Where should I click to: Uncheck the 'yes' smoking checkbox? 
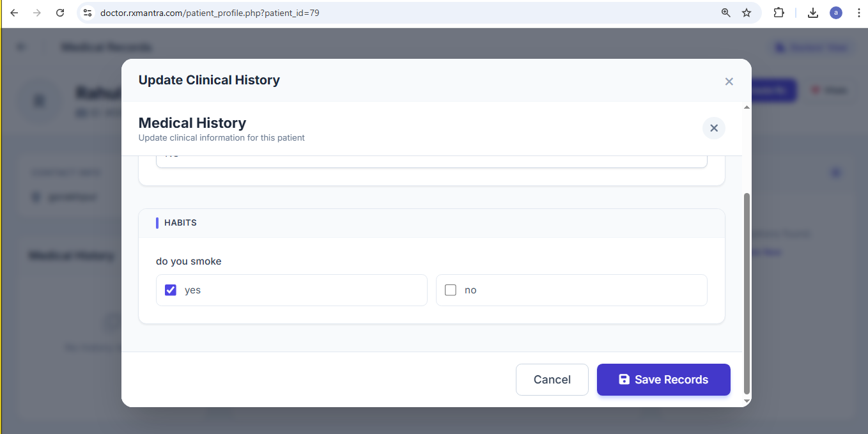coord(171,290)
